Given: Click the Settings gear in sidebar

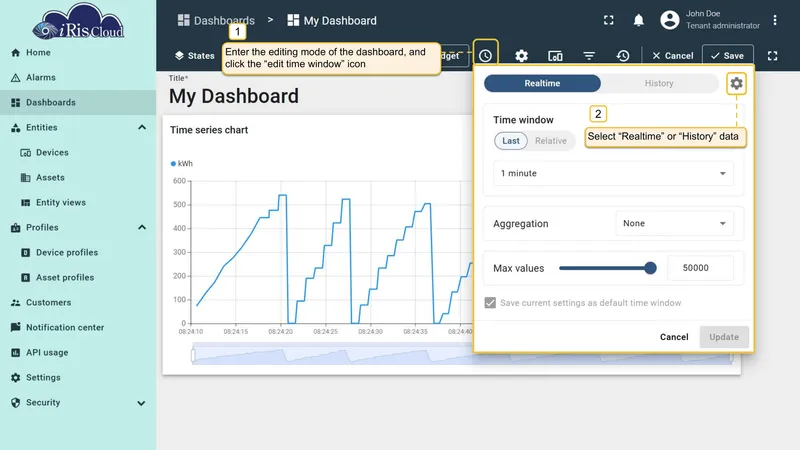Looking at the screenshot, I should tap(16, 378).
